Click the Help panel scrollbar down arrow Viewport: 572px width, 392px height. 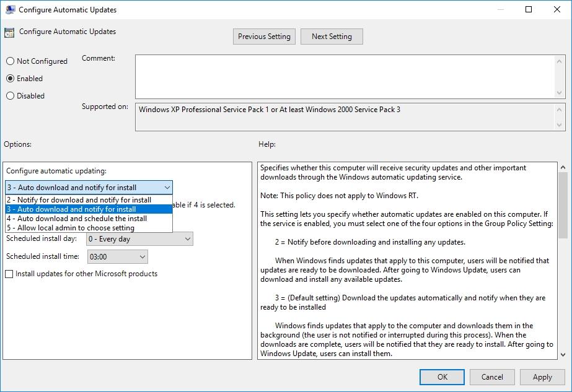pos(563,354)
